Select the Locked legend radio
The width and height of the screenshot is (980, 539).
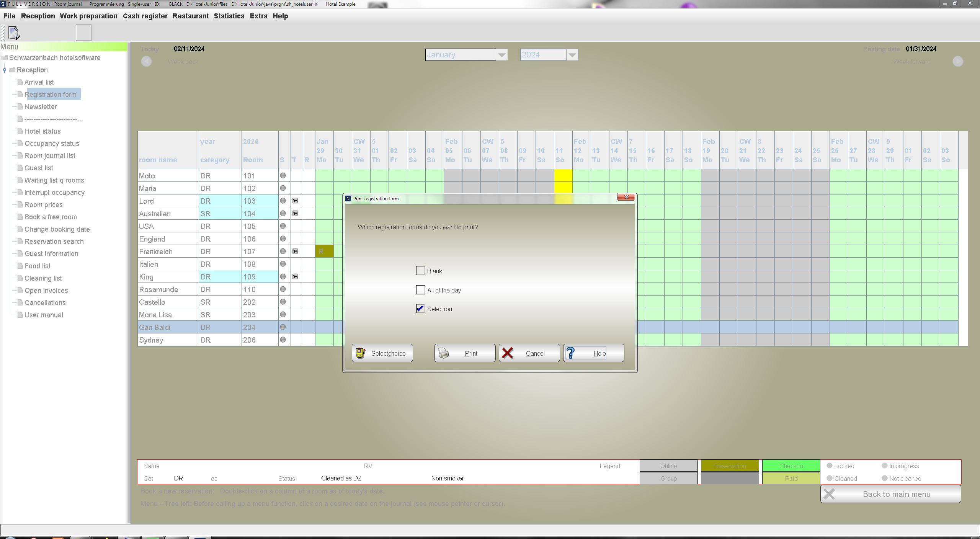click(830, 465)
